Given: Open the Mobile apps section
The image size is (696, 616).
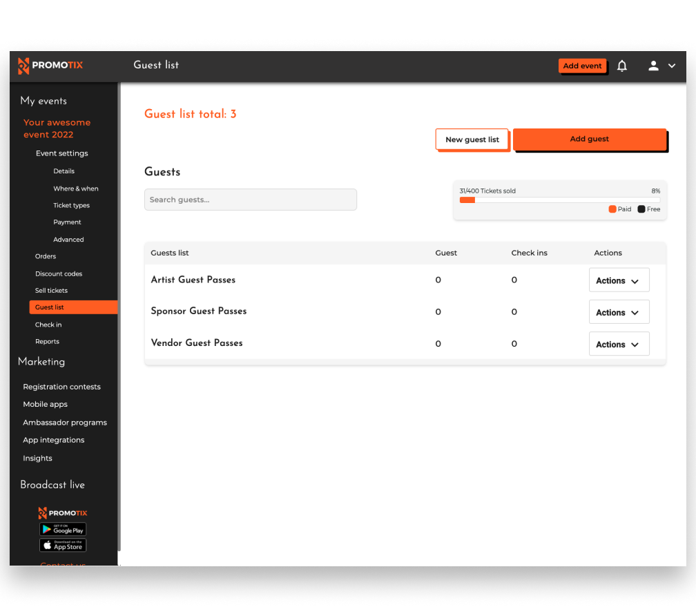Looking at the screenshot, I should click(x=45, y=404).
